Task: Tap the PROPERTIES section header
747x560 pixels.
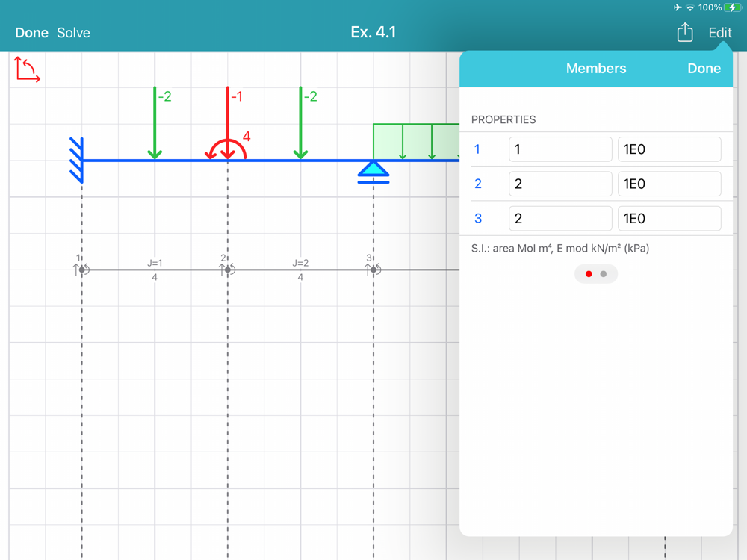Action: [x=503, y=119]
